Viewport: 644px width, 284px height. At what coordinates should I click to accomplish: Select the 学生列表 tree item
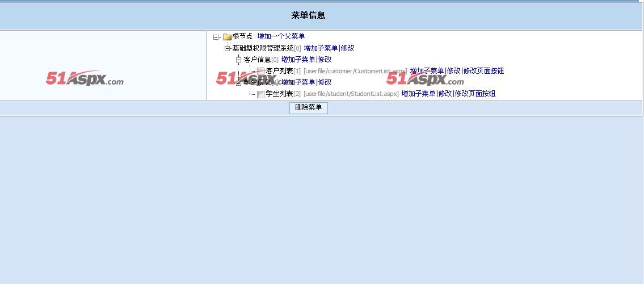[279, 94]
